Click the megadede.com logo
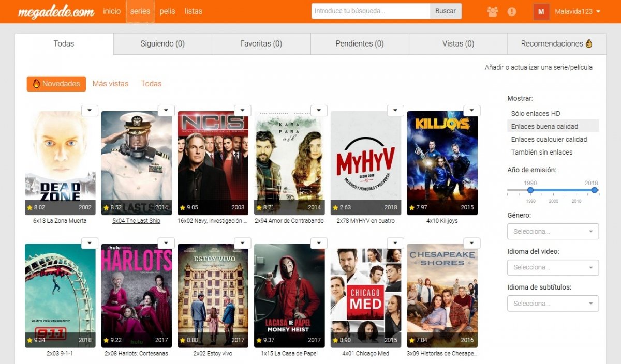 tap(56, 11)
